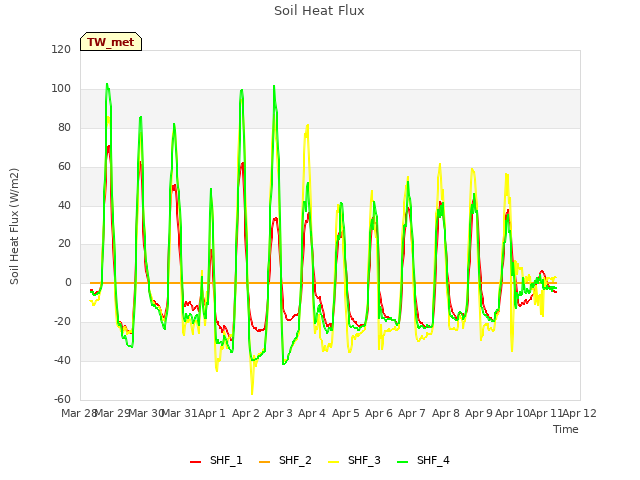
Task: Click the Apr 8 x-axis label
Action: pos(446,413)
